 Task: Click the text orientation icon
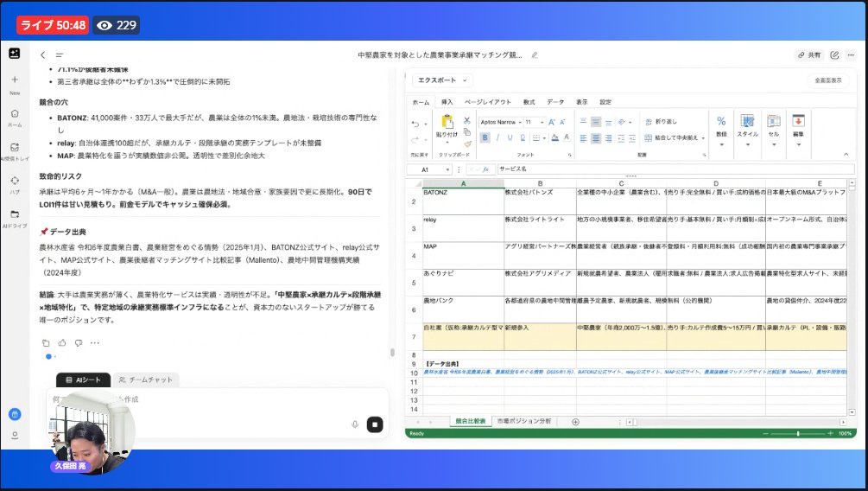pos(622,122)
